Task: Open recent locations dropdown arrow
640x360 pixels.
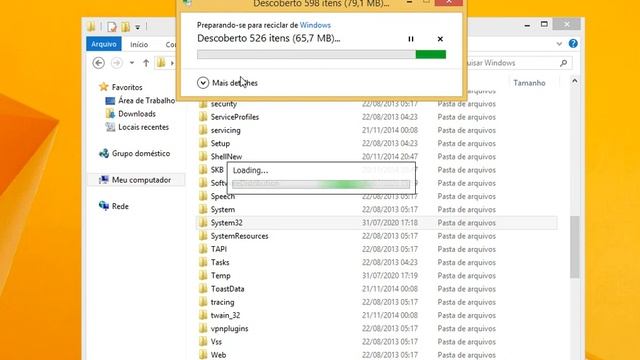Action: (x=131, y=63)
